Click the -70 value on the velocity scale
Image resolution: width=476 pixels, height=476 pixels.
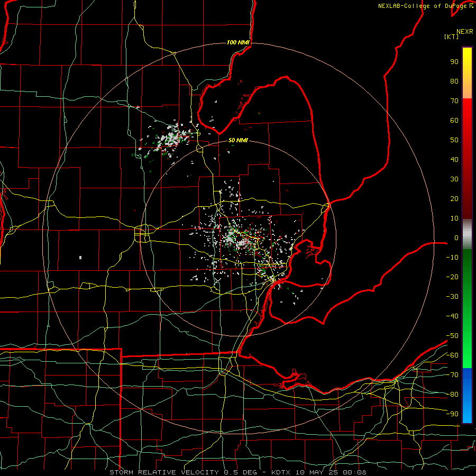click(x=452, y=375)
